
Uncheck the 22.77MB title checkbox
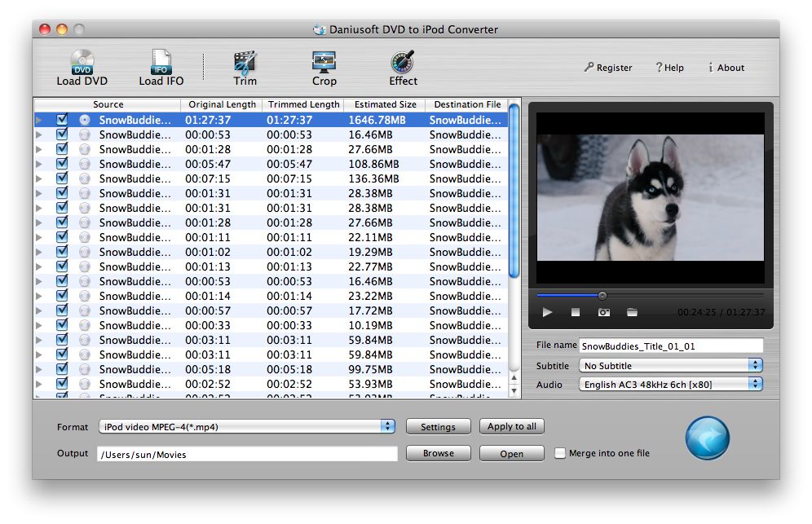pos(62,266)
